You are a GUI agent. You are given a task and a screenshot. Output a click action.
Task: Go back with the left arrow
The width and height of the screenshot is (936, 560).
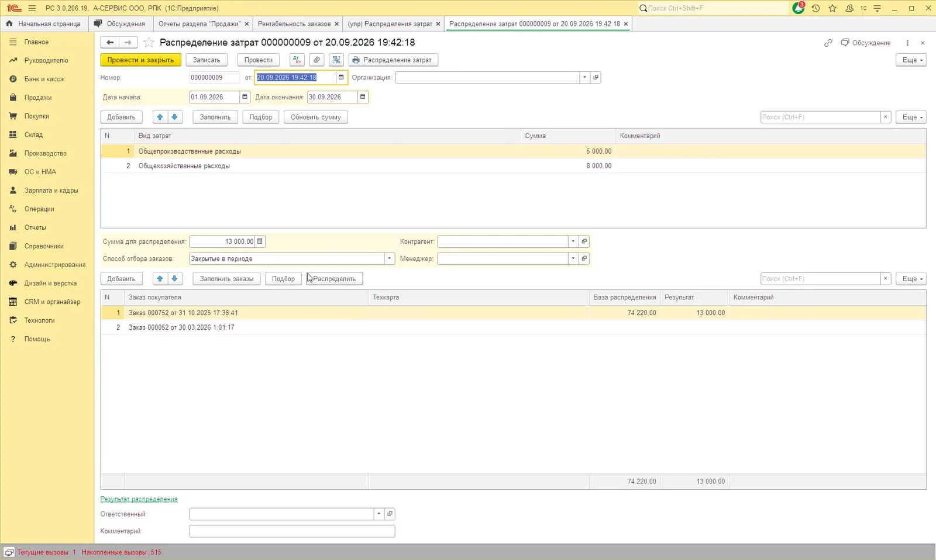pos(110,42)
